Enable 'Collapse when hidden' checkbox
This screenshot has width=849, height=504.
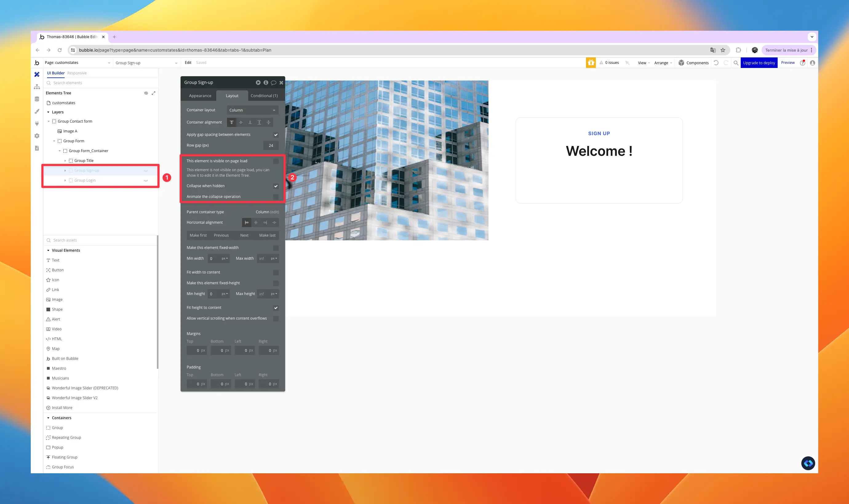(276, 185)
